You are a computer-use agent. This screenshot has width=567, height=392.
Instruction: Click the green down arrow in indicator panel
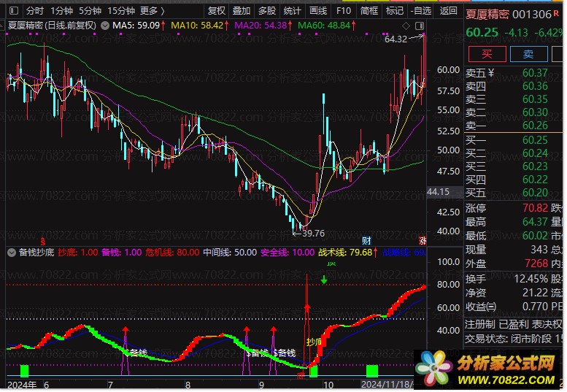[x=324, y=279]
